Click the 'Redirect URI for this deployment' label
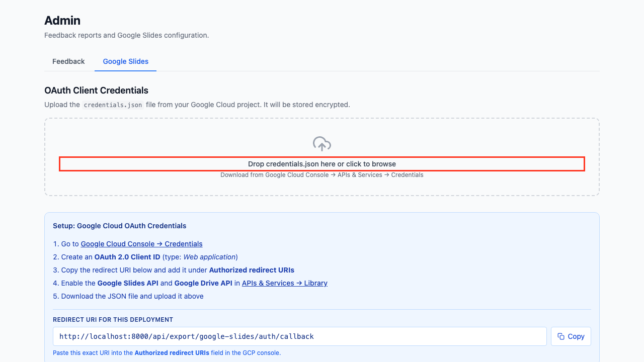Viewport: 644px width, 362px height. tap(113, 320)
